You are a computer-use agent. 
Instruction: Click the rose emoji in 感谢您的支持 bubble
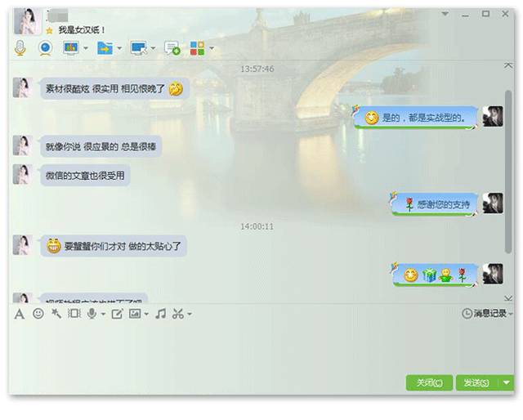coord(409,204)
